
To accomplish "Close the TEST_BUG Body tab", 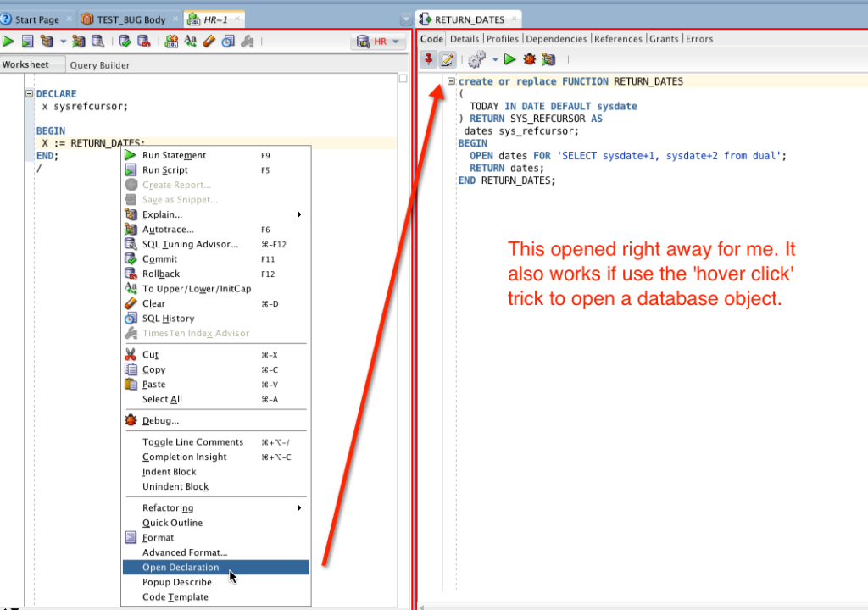I will [x=173, y=19].
